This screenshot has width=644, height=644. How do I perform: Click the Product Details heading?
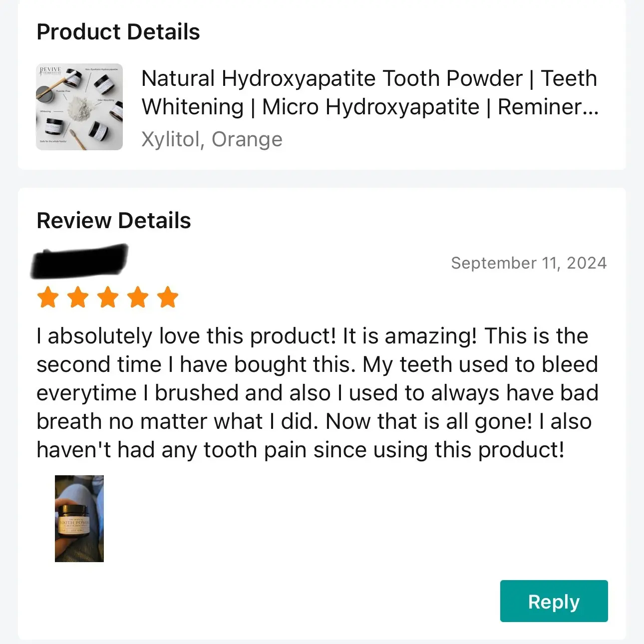118,32
